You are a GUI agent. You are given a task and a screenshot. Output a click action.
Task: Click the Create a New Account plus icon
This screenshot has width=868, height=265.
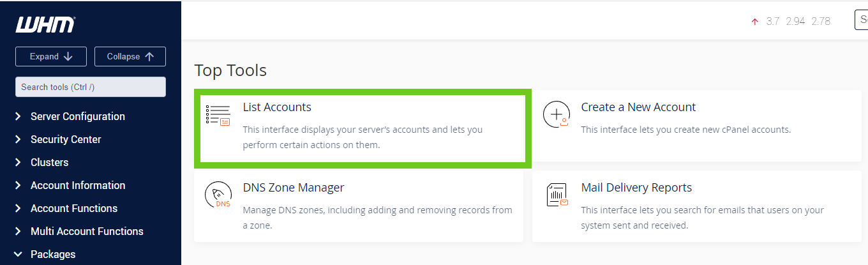pyautogui.click(x=556, y=116)
